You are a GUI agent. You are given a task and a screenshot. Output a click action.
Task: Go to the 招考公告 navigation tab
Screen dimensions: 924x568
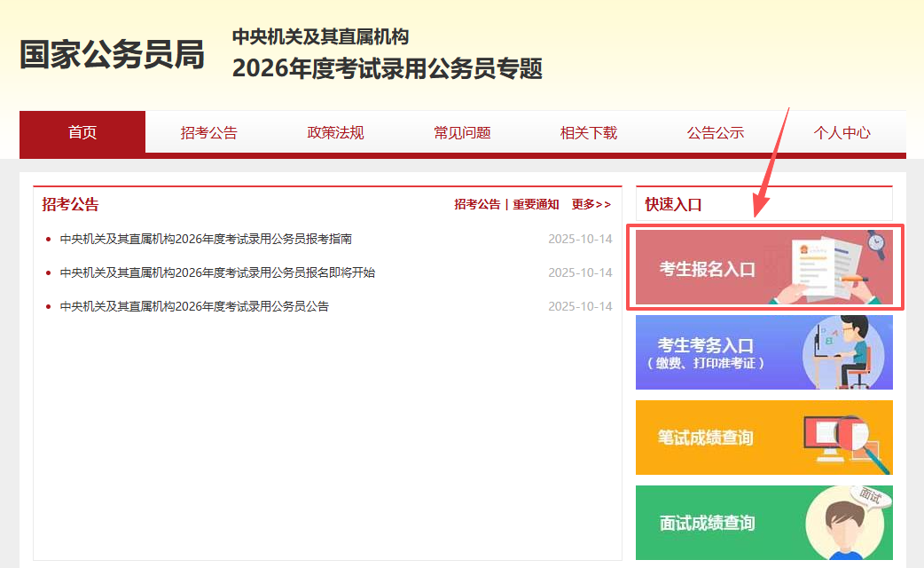[209, 133]
